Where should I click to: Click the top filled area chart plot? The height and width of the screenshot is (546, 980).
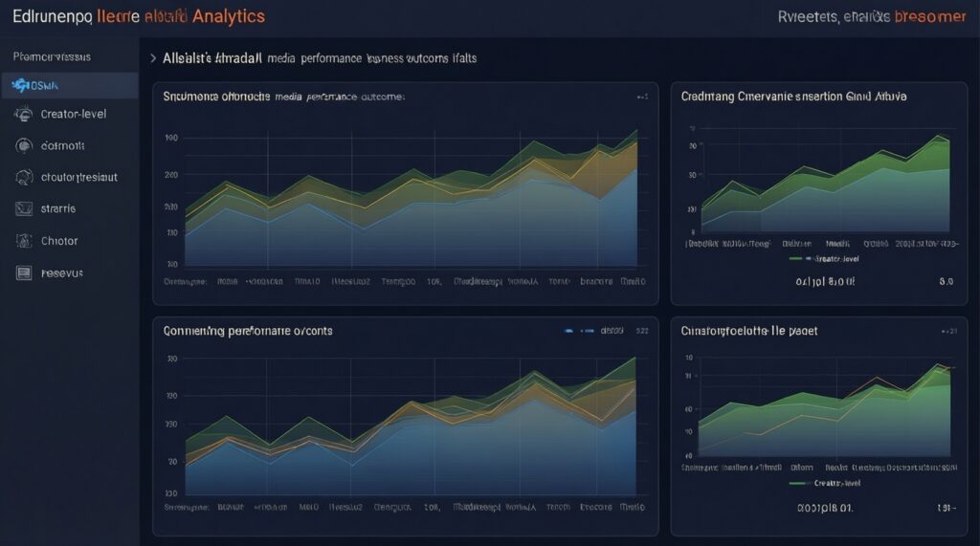point(412,198)
